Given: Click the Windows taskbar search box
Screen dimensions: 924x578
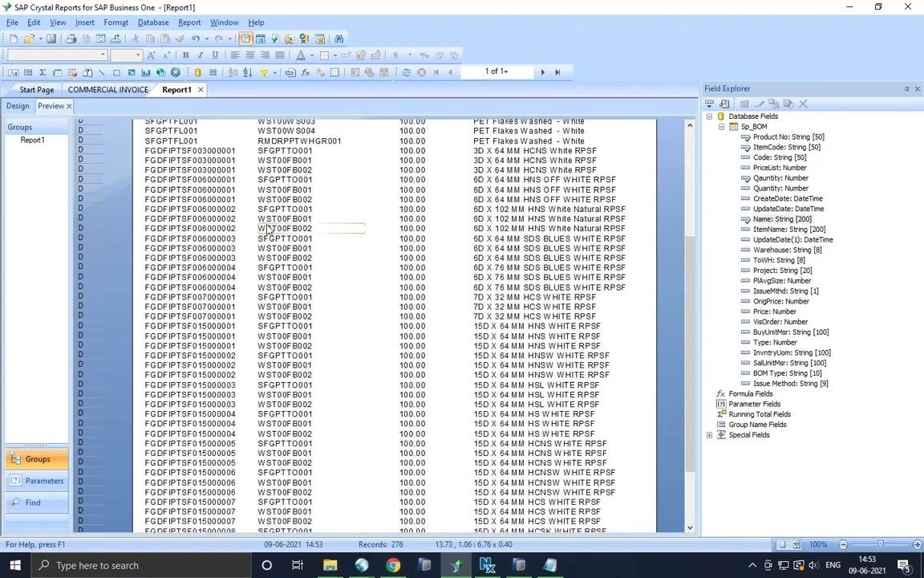Looking at the screenshot, I should (x=141, y=566).
